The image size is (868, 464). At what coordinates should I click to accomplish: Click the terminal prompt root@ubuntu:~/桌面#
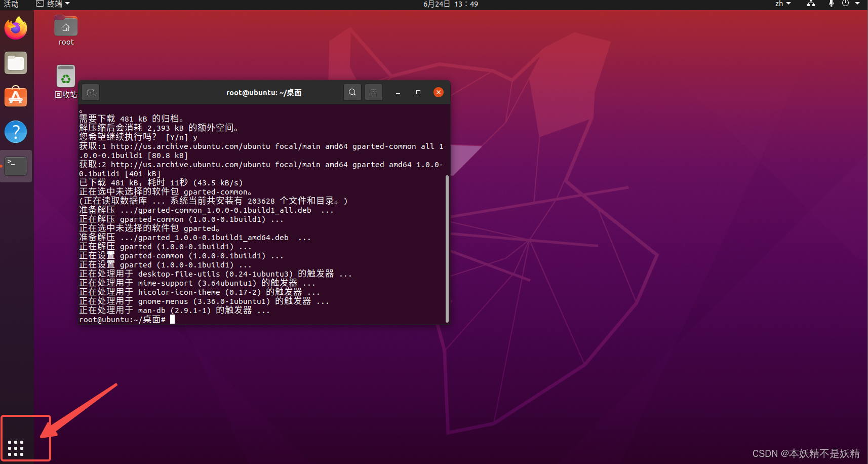click(123, 320)
